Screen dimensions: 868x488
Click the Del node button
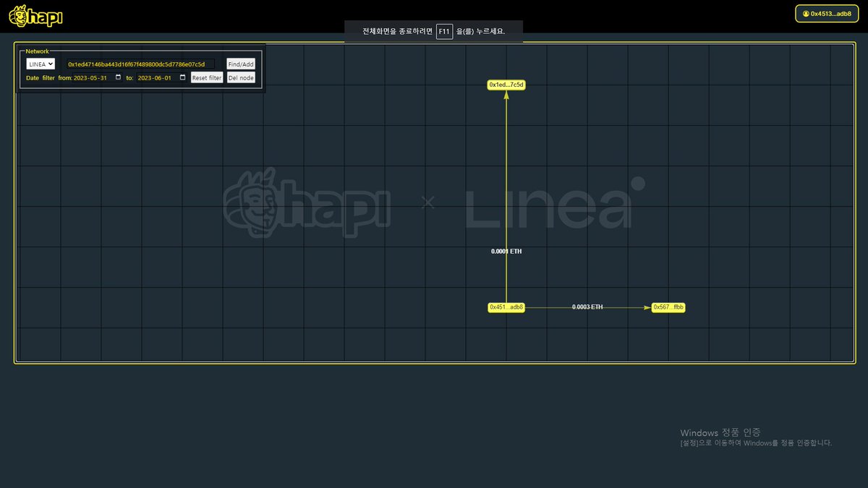(241, 77)
